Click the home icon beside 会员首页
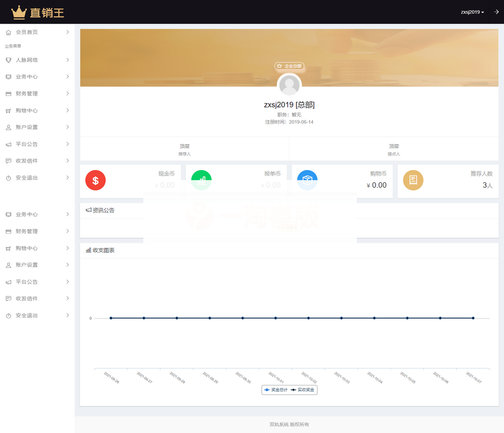The image size is (504, 433). 8,32
